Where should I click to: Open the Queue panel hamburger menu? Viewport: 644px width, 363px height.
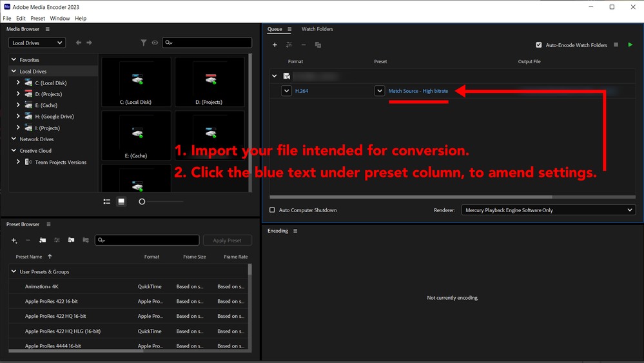(x=289, y=29)
